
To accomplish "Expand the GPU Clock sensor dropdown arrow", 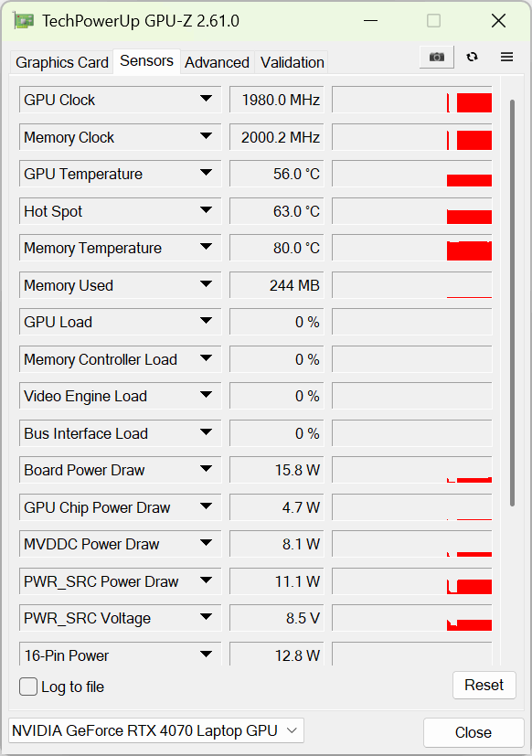I will coord(206,99).
